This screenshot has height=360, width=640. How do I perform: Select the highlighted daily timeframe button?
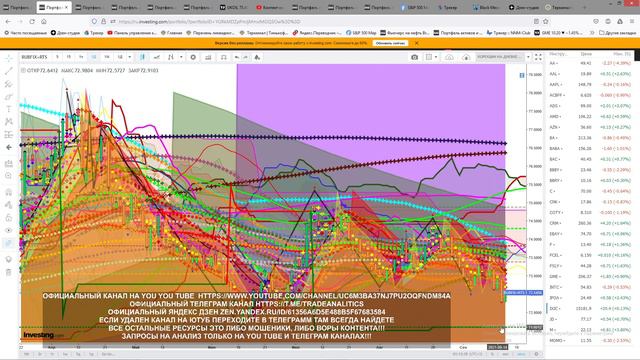pyautogui.click(x=93, y=57)
